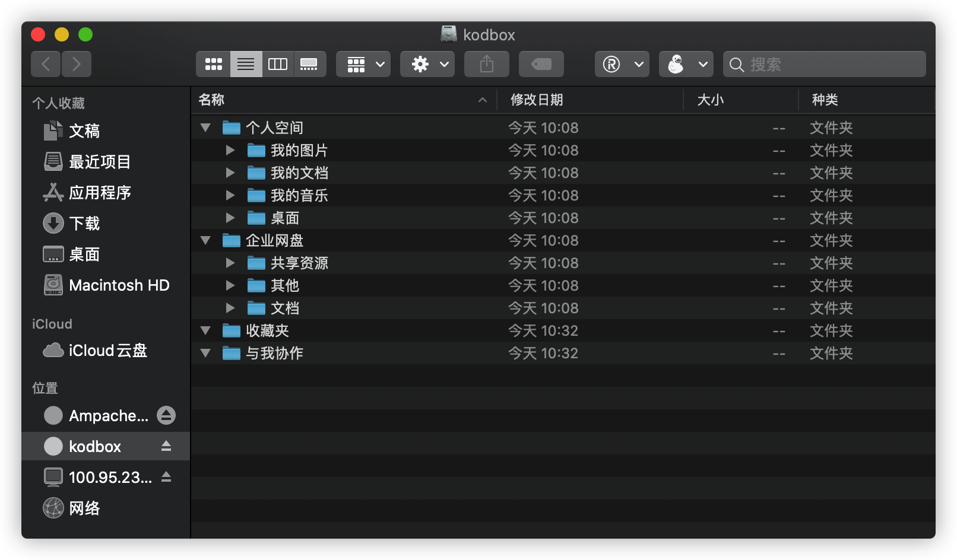Toggle the 位置 sidebar section header
957x560 pixels.
45,388
